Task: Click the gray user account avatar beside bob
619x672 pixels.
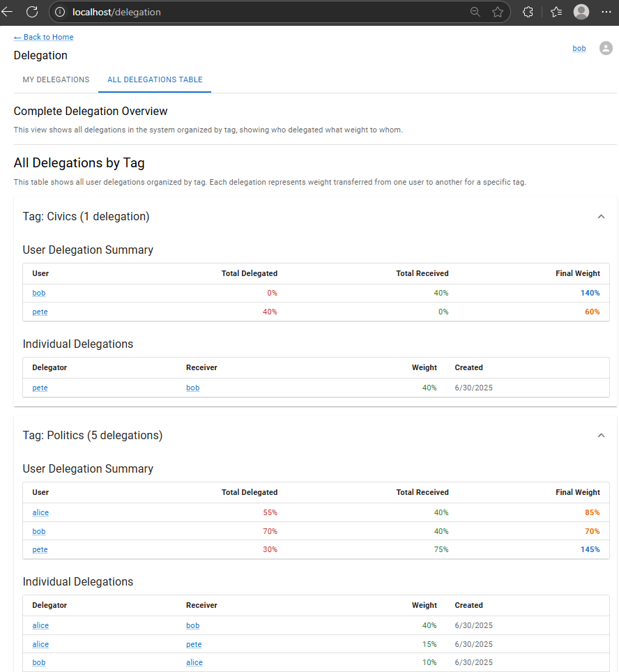Action: [x=606, y=48]
